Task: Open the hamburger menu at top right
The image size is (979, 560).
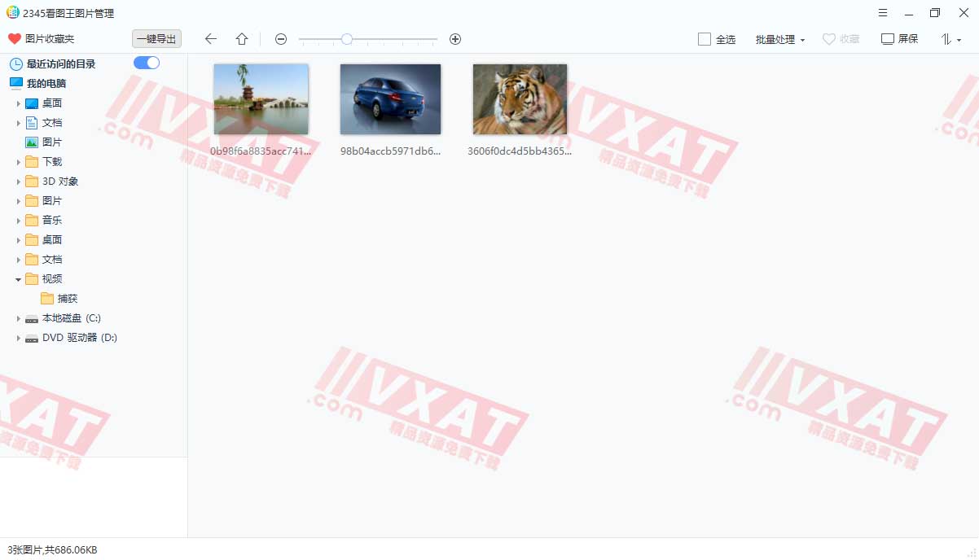Action: [883, 13]
